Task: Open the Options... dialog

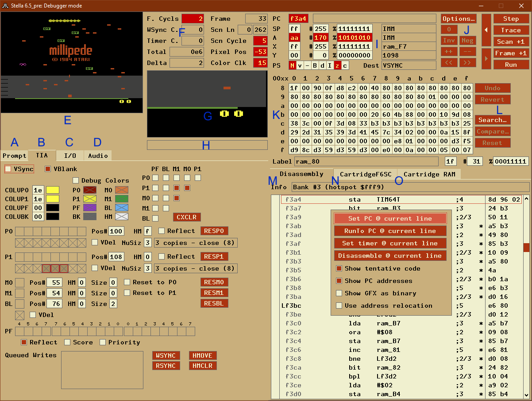Action: point(459,19)
